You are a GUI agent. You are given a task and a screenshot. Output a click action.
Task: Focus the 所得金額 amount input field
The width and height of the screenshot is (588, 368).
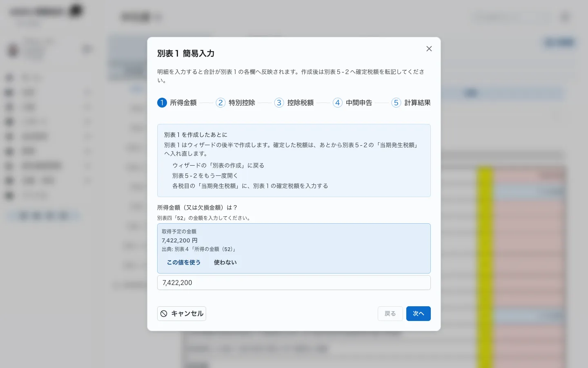tap(294, 283)
